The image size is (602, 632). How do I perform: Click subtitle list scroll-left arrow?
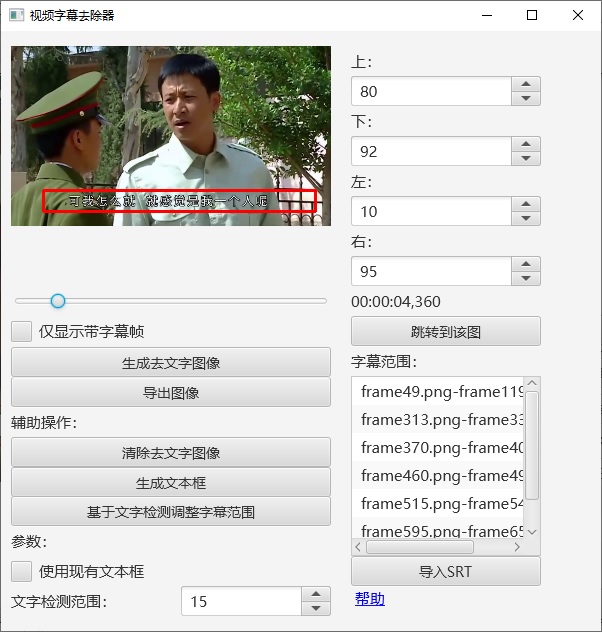(x=358, y=547)
